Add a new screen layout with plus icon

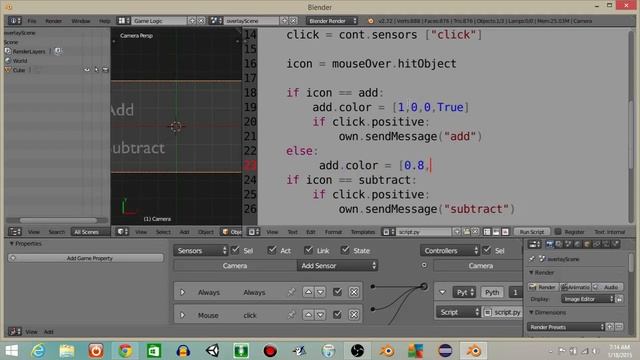[x=192, y=20]
